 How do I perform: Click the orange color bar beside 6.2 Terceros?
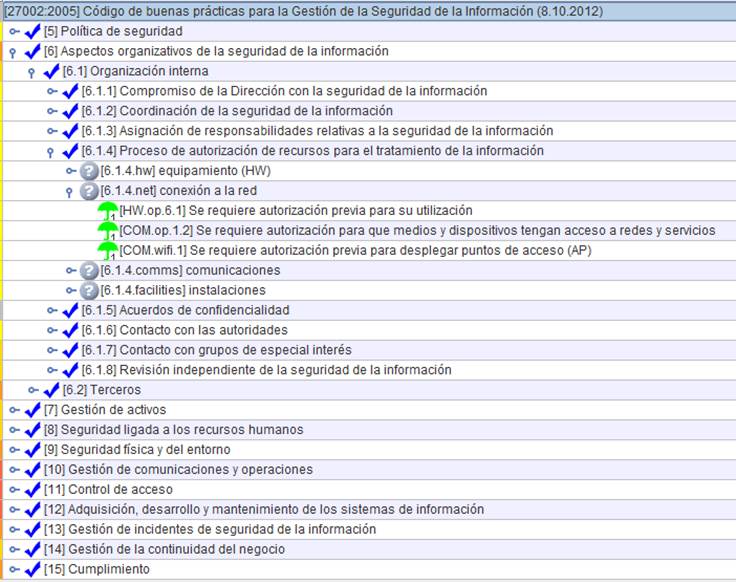[2, 390]
